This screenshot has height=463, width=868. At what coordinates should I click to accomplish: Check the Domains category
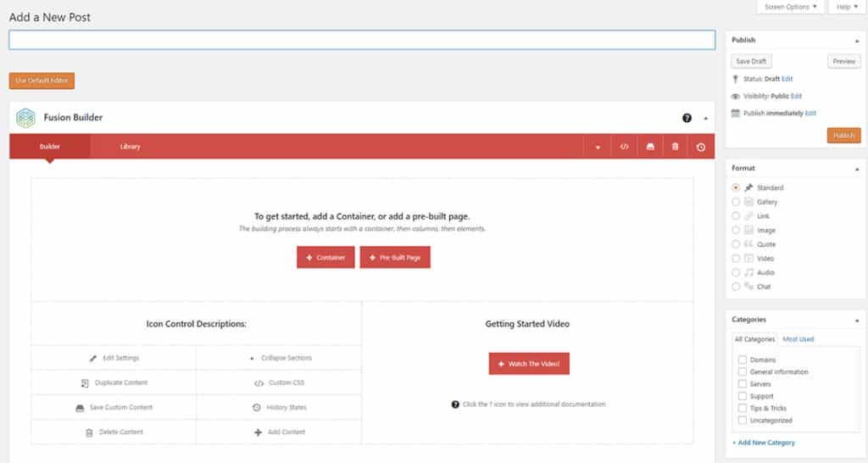click(743, 360)
